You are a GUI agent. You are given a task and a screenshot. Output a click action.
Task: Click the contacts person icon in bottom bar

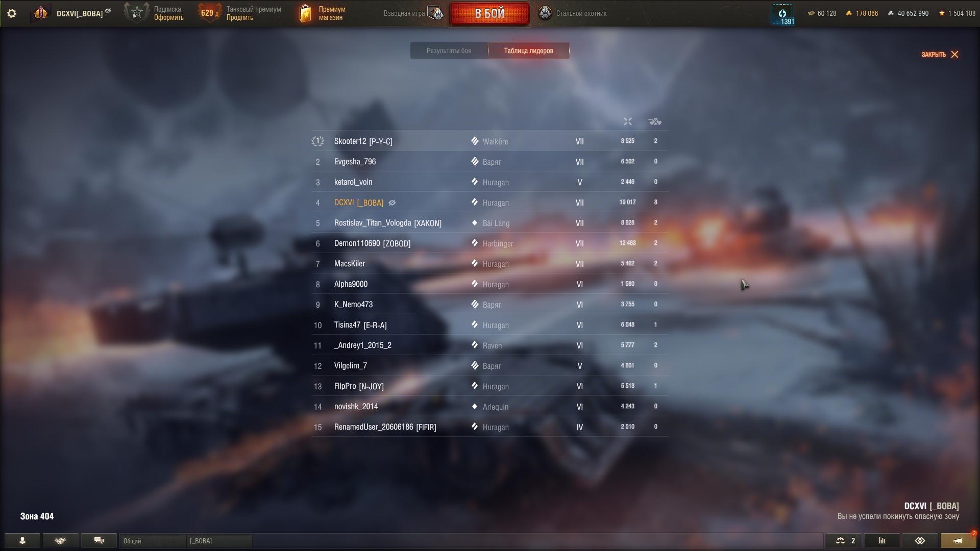coord(22,541)
